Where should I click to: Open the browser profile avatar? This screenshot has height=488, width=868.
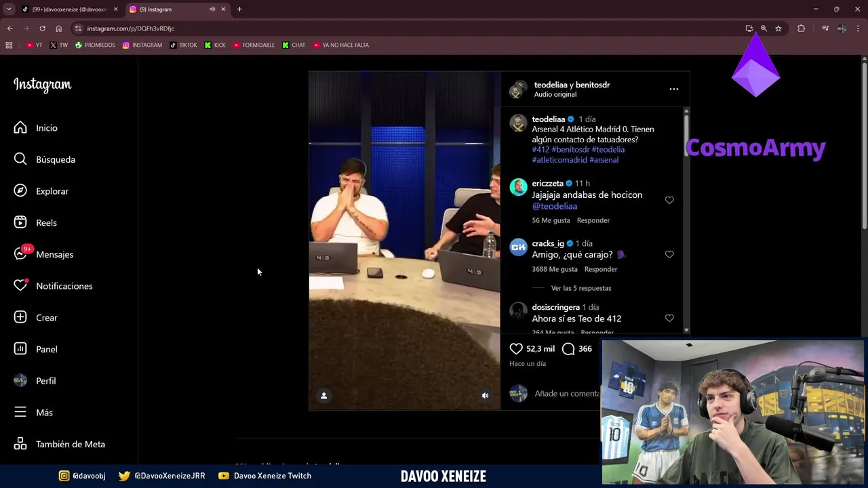point(842,28)
